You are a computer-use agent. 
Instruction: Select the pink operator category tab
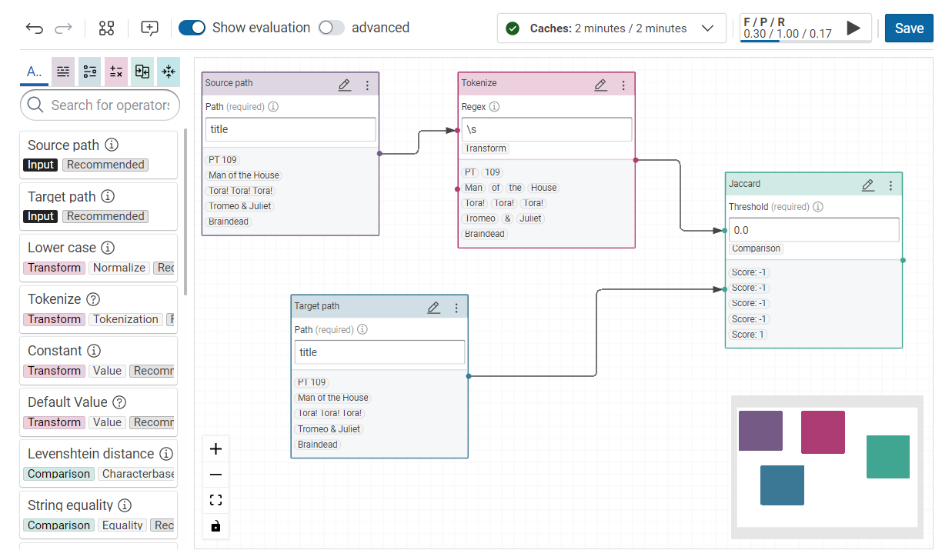116,72
